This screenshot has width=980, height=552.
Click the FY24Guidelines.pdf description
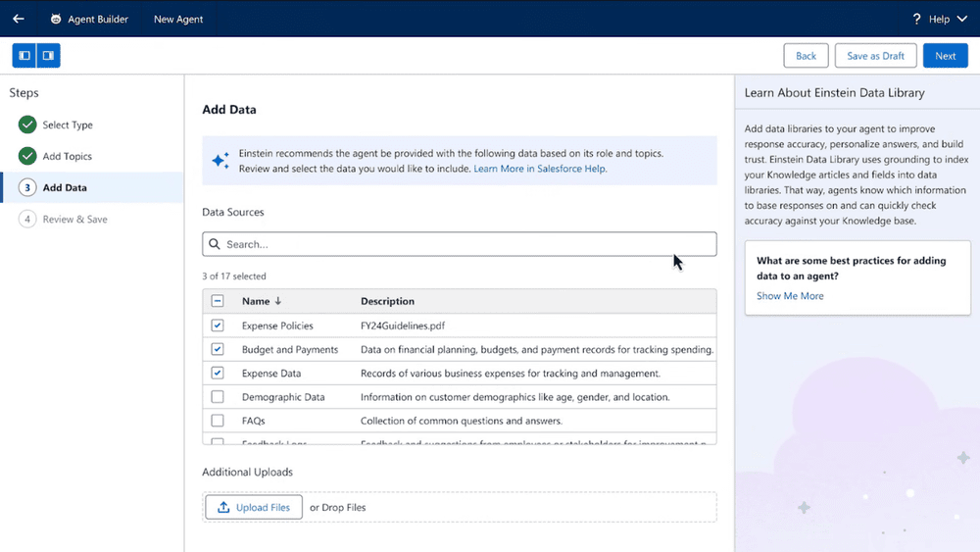point(403,326)
